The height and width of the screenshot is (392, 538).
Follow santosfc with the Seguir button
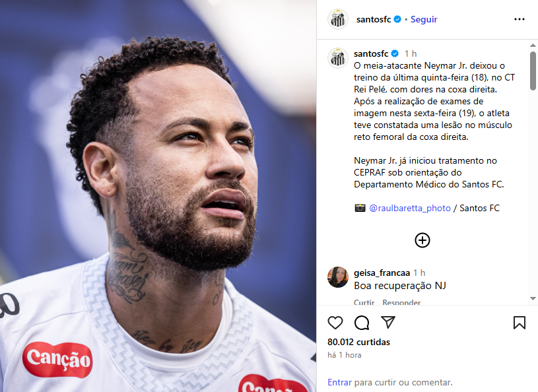[x=424, y=19]
